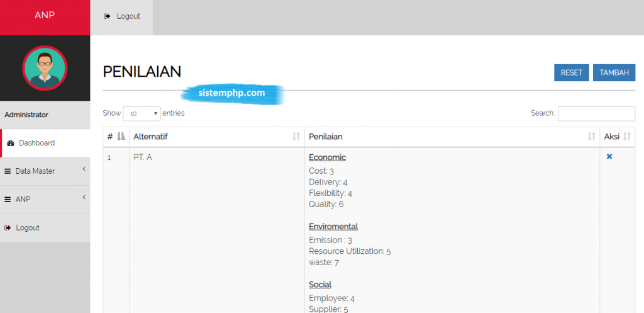Expand the ANP submenu chevron
The width and height of the screenshot is (644, 313).
point(84,198)
